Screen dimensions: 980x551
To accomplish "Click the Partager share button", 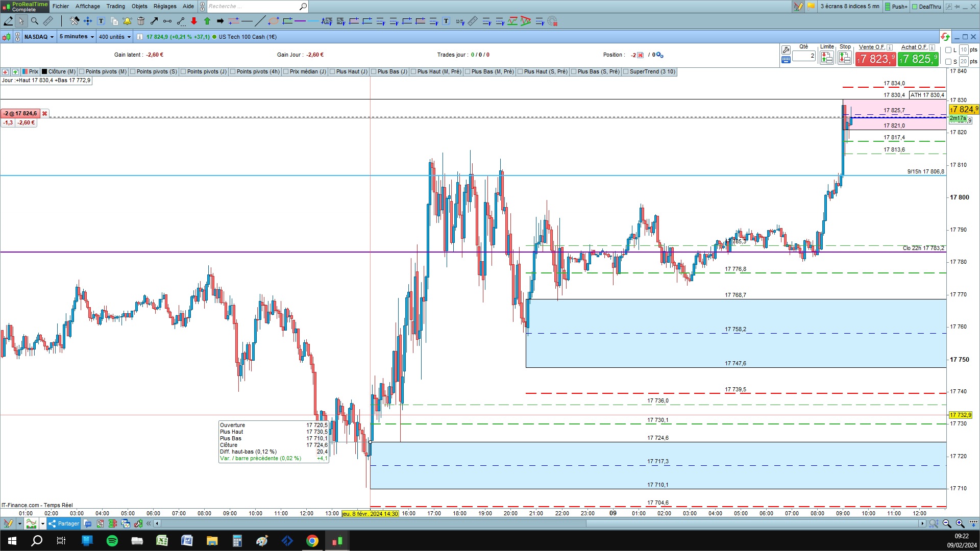I will (64, 523).
